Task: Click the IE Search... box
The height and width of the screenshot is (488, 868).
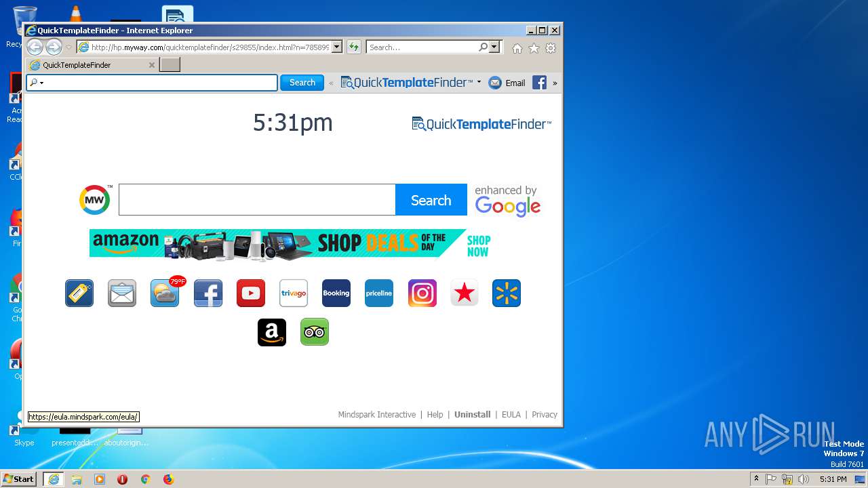Action: pos(422,47)
